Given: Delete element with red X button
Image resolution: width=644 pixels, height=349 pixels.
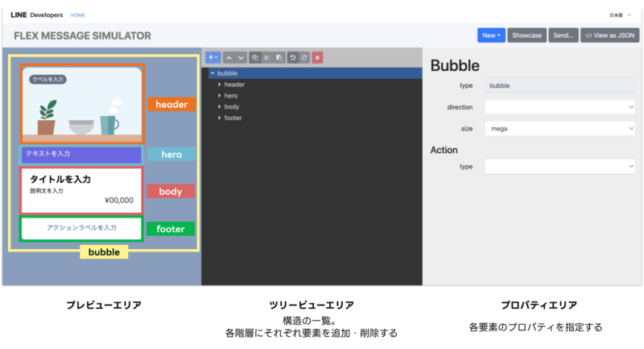Looking at the screenshot, I should click(x=317, y=57).
